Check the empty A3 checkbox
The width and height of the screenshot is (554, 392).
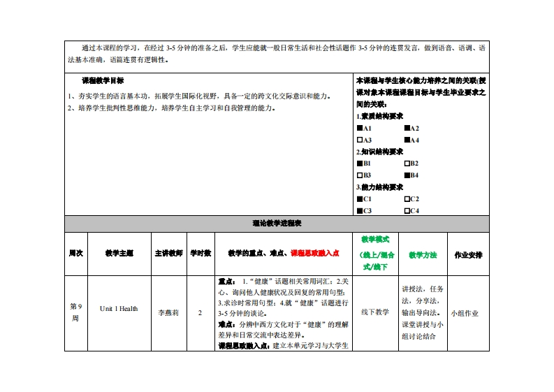pos(359,140)
